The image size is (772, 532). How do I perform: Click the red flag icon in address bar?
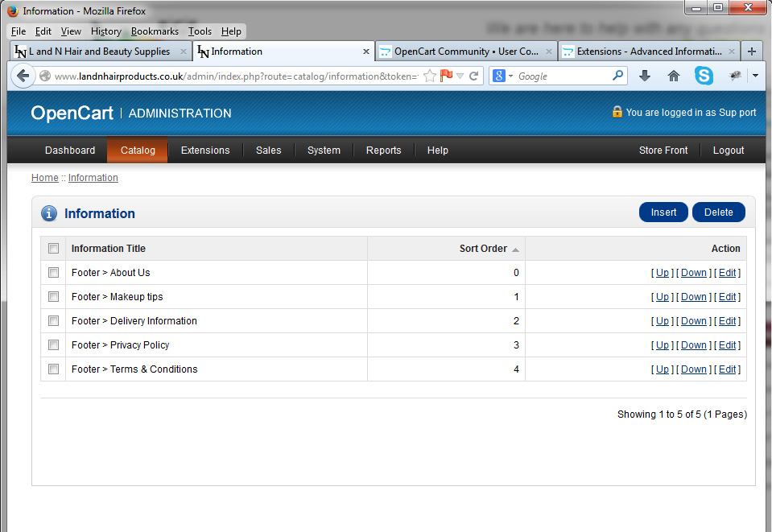coord(447,76)
